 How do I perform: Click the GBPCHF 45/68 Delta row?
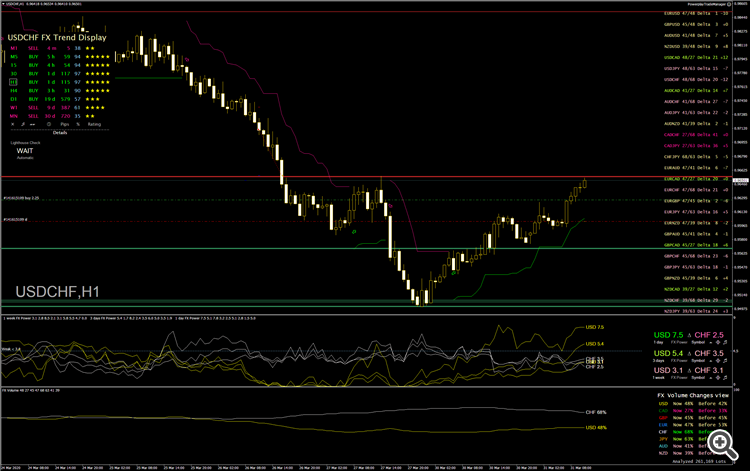click(696, 256)
